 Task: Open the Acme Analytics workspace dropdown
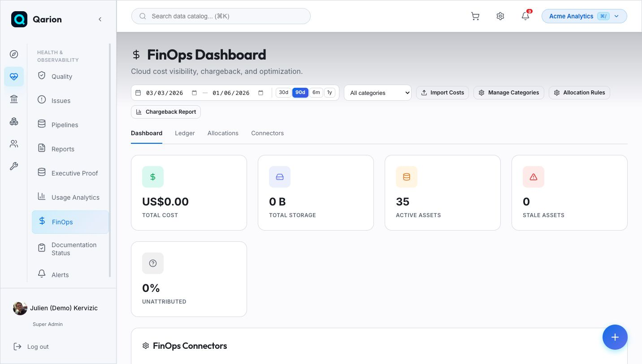tap(584, 16)
